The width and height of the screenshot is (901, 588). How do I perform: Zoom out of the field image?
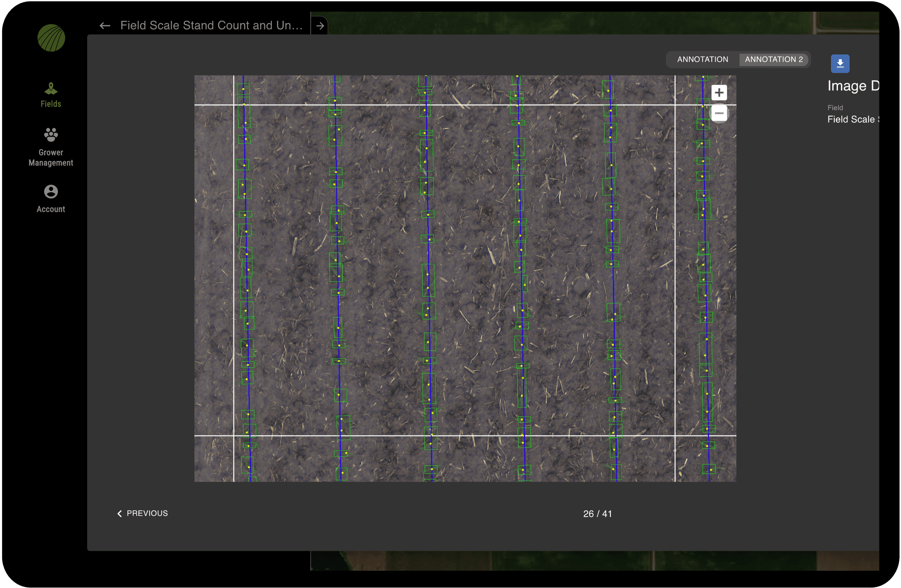pos(719,113)
